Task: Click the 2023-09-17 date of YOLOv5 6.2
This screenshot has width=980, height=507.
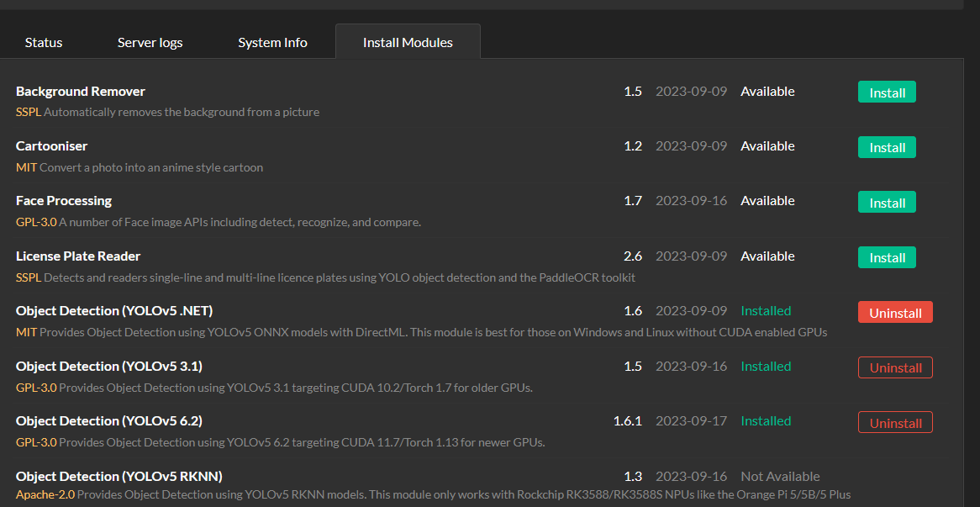Action: pyautogui.click(x=691, y=420)
